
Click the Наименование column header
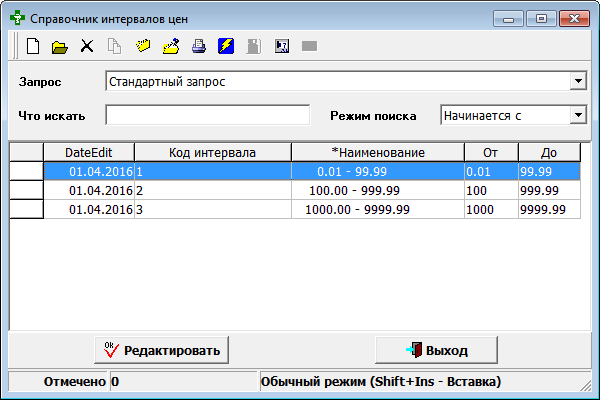pos(377,152)
